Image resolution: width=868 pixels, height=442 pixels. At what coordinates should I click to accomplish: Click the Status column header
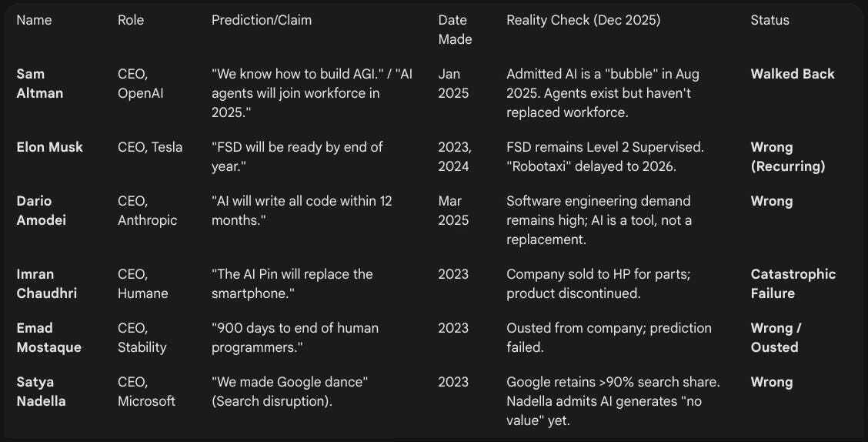point(770,20)
